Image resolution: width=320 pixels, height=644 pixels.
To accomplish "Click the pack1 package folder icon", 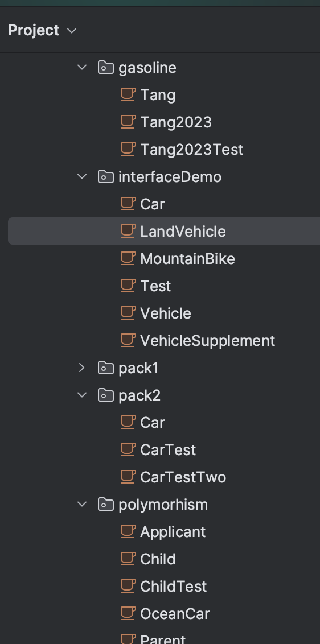I will click(x=106, y=368).
